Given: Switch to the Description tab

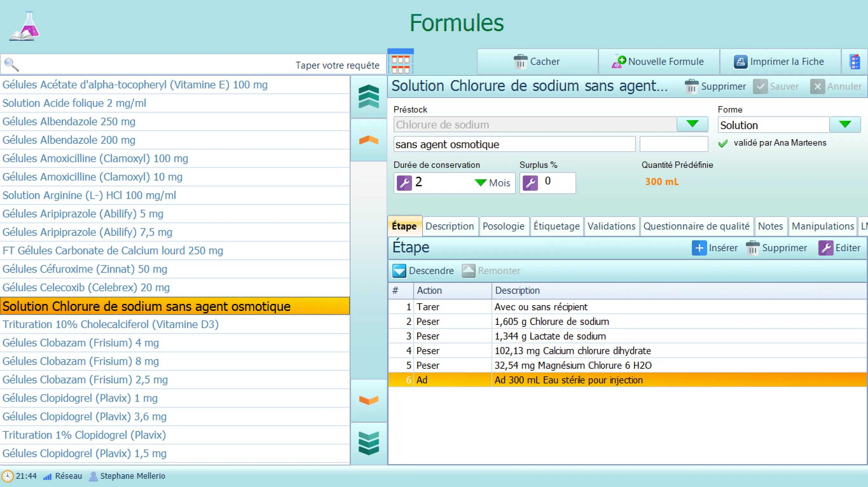Looking at the screenshot, I should tap(450, 226).
